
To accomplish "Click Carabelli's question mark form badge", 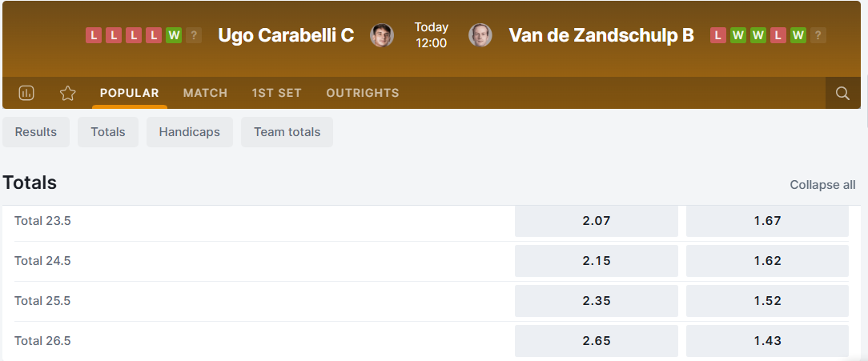I will coord(194,35).
